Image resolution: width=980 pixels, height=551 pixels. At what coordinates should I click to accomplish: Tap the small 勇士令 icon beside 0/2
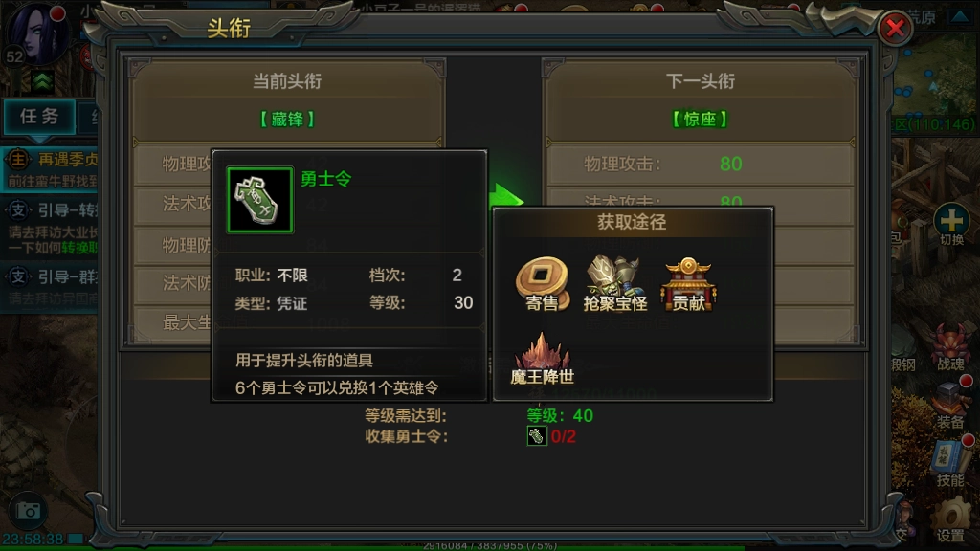[537, 436]
